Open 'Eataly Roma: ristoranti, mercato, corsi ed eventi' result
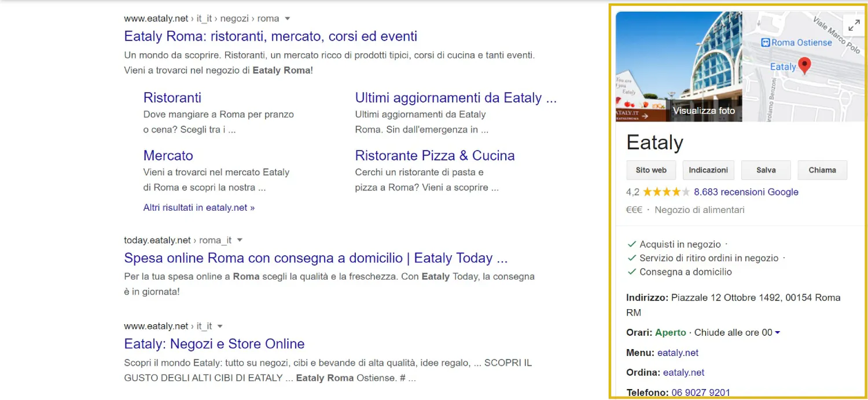The width and height of the screenshot is (868, 400). (270, 36)
